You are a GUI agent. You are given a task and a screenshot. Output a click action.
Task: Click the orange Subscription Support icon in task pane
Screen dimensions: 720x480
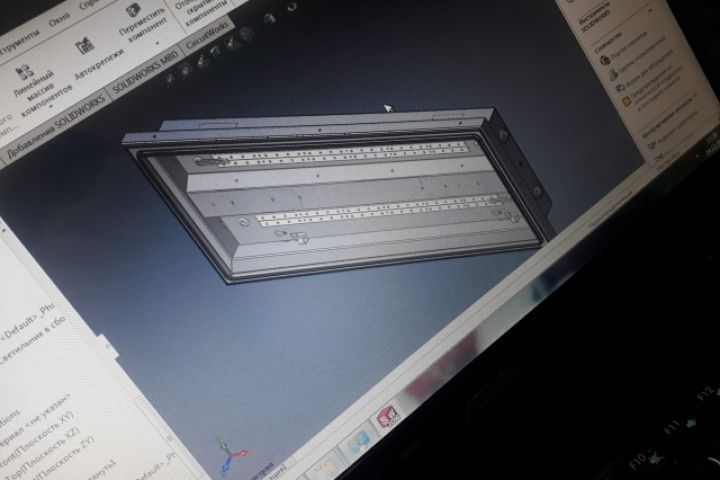point(627,102)
